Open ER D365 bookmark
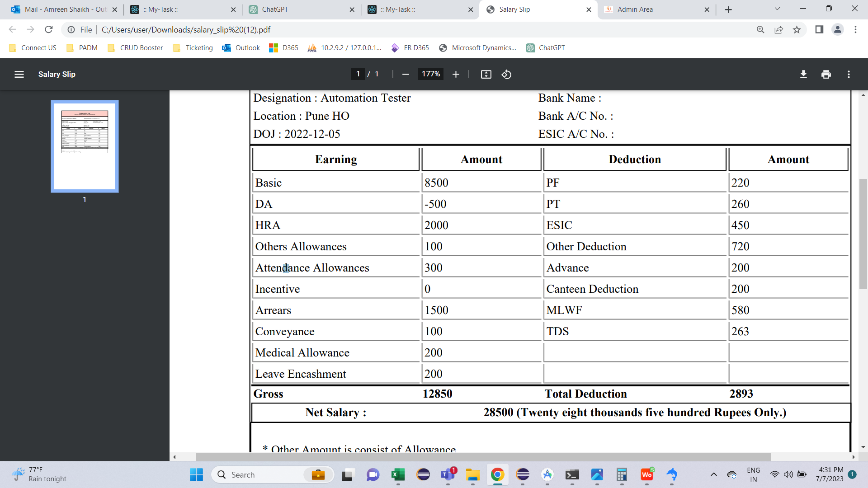The image size is (868, 488). click(x=410, y=48)
